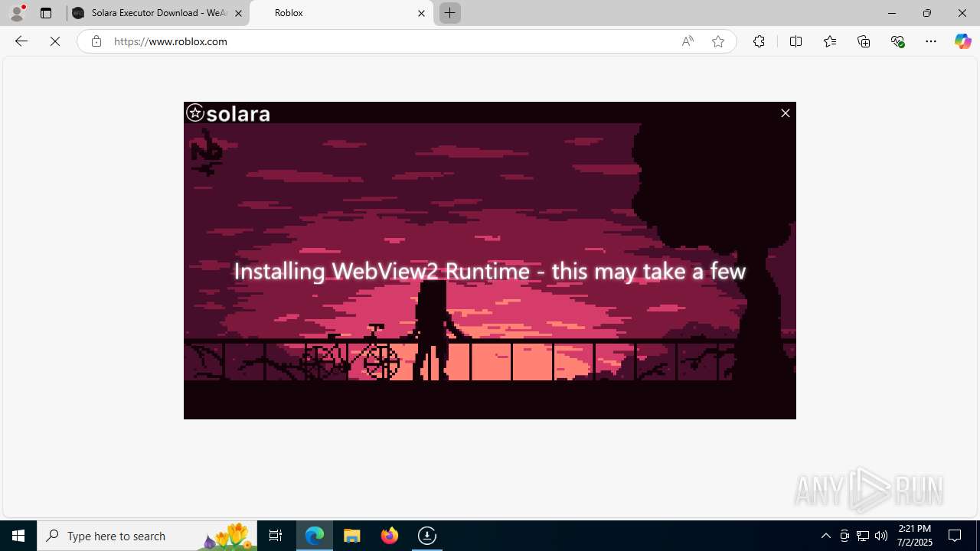Add this page to favorites
980x551 pixels.
pos(717,41)
